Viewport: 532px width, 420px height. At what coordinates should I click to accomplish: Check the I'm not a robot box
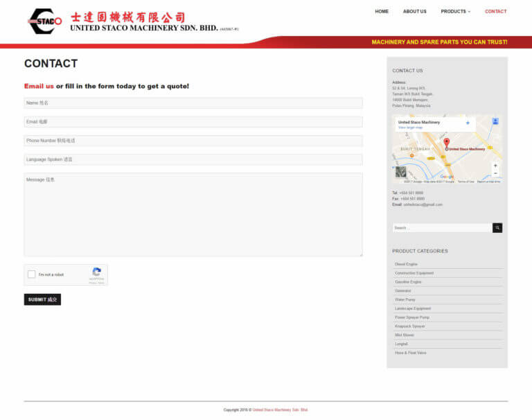pos(32,274)
